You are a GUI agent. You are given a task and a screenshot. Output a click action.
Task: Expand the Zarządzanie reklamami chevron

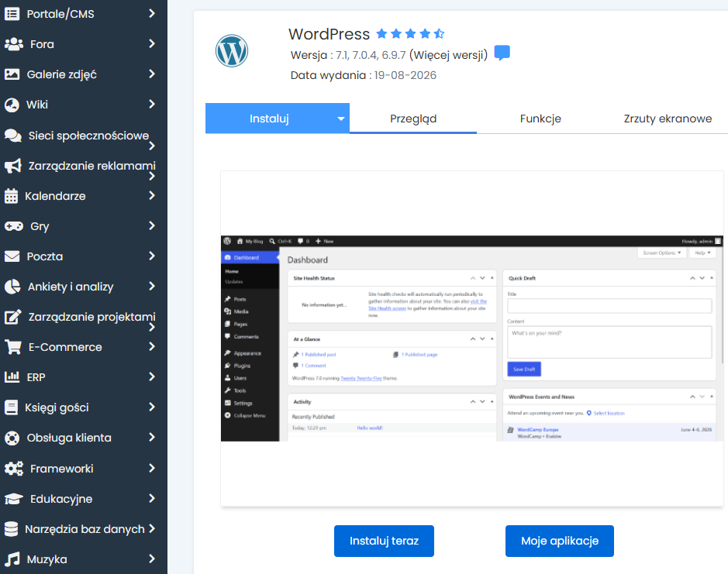tap(152, 177)
